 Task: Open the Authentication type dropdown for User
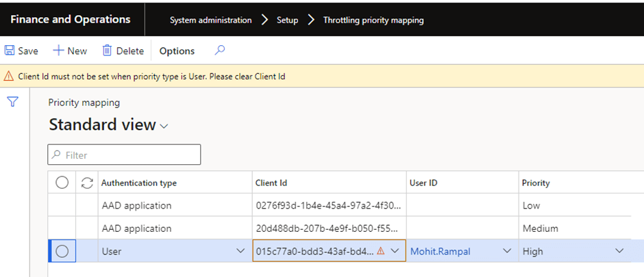coord(240,251)
